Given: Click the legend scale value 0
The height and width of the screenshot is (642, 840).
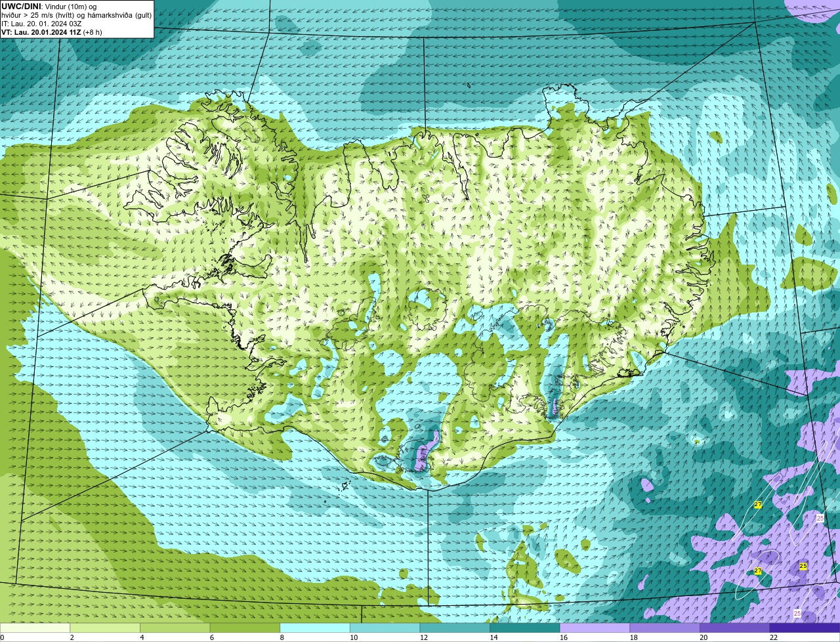Looking at the screenshot, I should click(3, 637).
